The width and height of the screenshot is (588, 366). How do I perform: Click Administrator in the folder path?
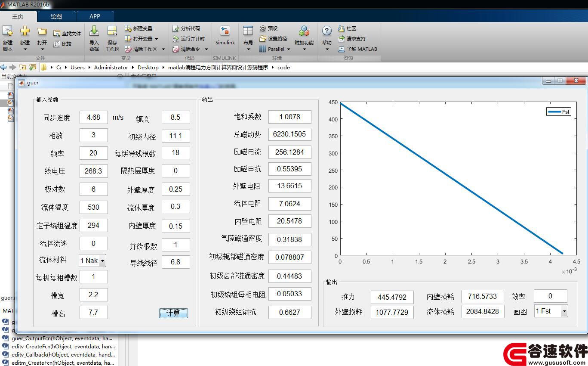(x=111, y=67)
